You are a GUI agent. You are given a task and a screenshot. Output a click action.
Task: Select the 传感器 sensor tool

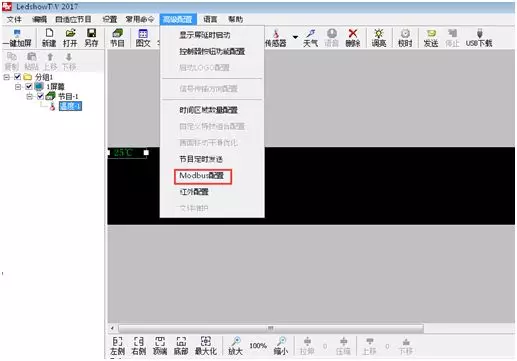pos(276,38)
